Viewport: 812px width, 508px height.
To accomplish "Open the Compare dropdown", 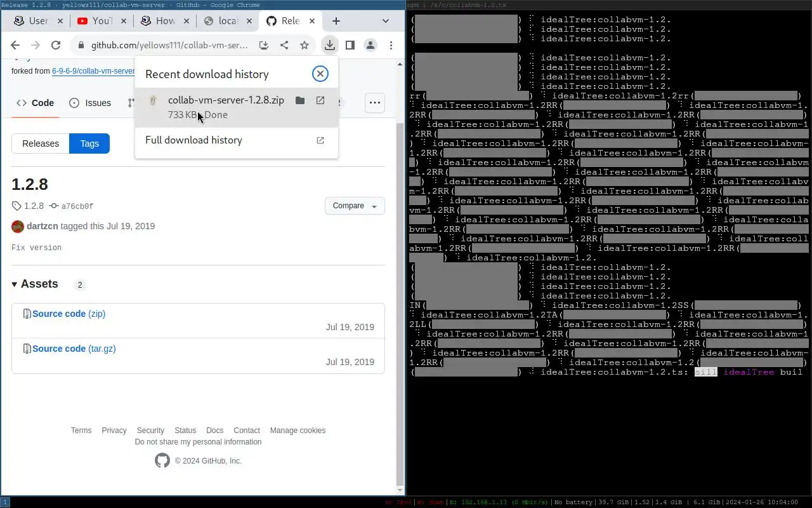I will (x=355, y=206).
